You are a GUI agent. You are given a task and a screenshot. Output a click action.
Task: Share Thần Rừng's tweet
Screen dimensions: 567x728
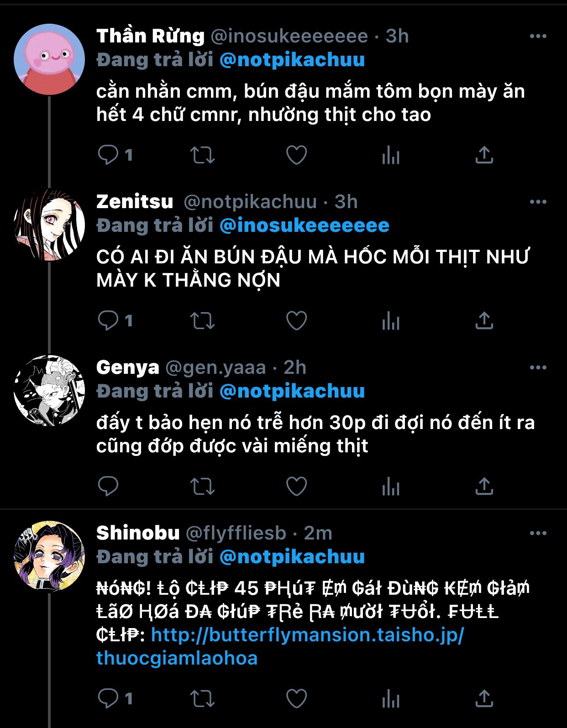[x=484, y=155]
